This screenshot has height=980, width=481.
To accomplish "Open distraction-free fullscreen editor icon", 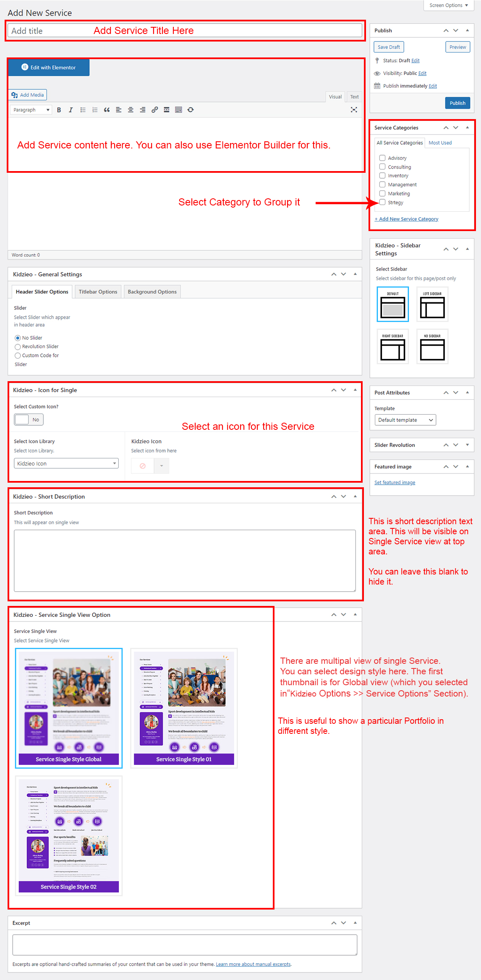I will 354,110.
